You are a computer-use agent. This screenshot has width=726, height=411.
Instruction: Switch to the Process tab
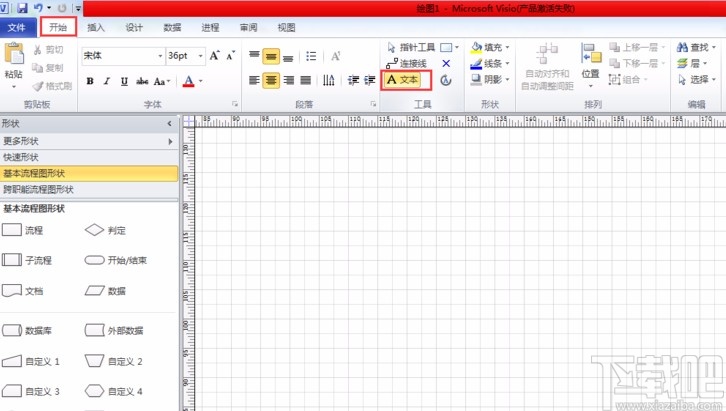(x=210, y=27)
